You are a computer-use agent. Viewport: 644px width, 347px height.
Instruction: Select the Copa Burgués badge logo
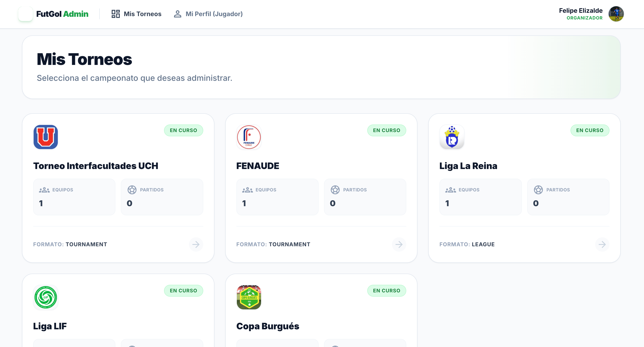[x=249, y=297]
